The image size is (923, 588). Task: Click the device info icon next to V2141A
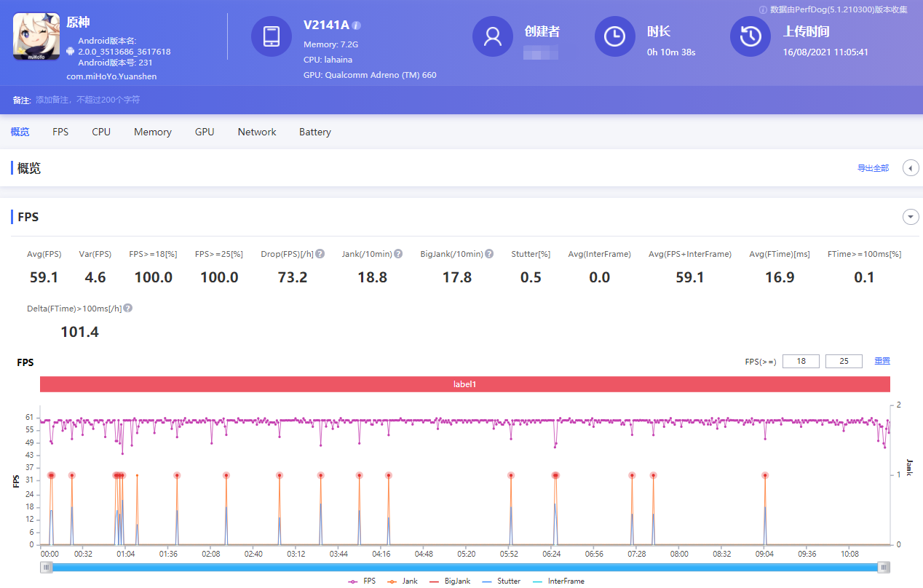(x=356, y=25)
